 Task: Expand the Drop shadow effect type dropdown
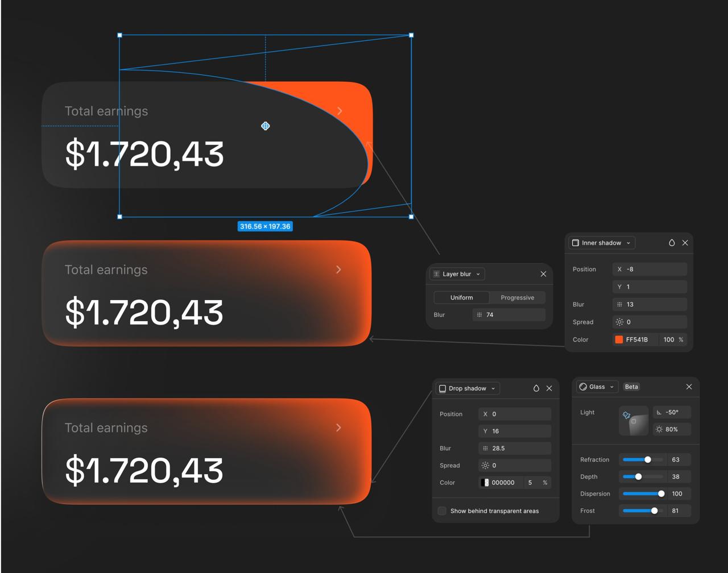coord(468,388)
